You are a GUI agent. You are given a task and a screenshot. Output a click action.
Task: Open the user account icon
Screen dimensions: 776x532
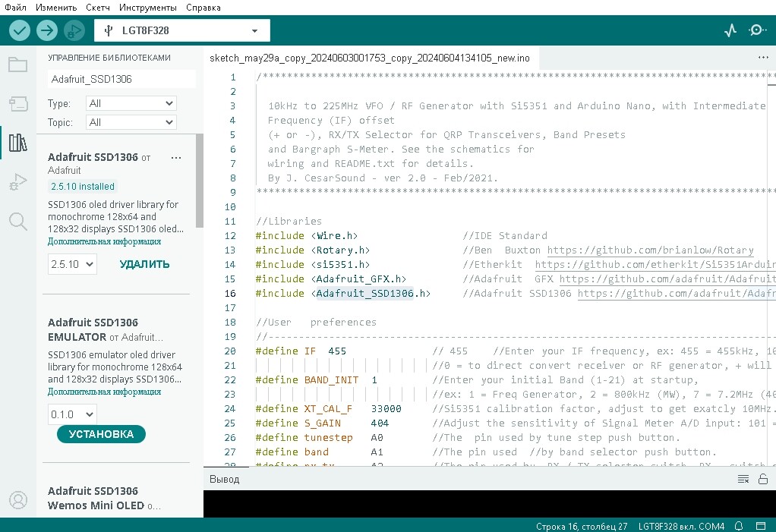point(18,500)
